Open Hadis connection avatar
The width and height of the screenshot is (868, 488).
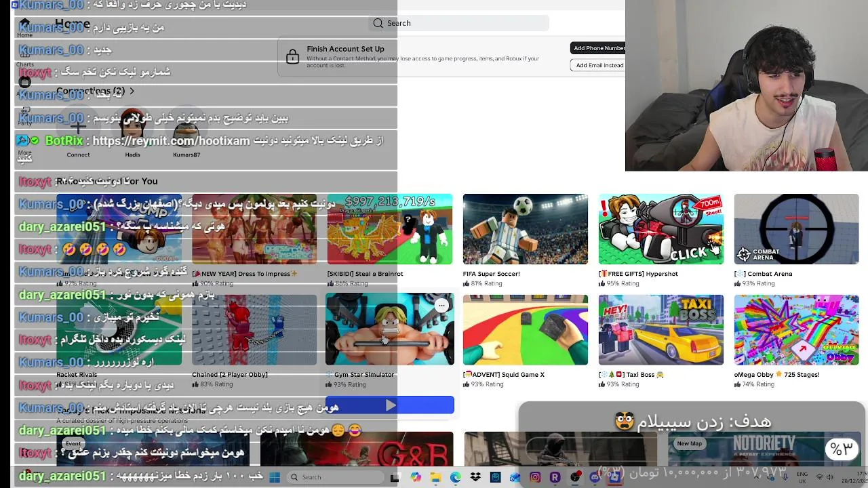click(132, 127)
